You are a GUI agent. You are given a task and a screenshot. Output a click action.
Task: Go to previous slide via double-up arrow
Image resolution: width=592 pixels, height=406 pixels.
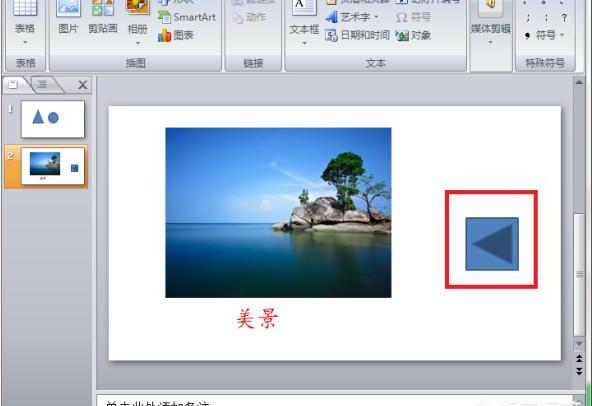[579, 358]
